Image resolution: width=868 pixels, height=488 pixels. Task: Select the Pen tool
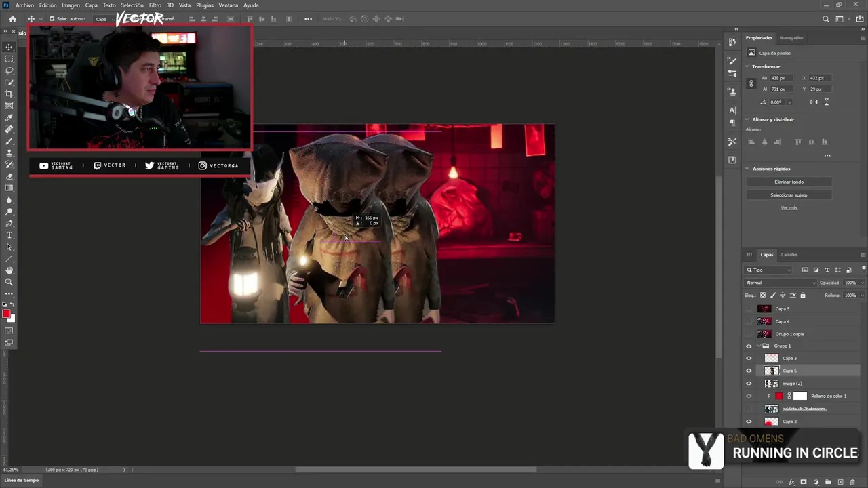click(9, 224)
